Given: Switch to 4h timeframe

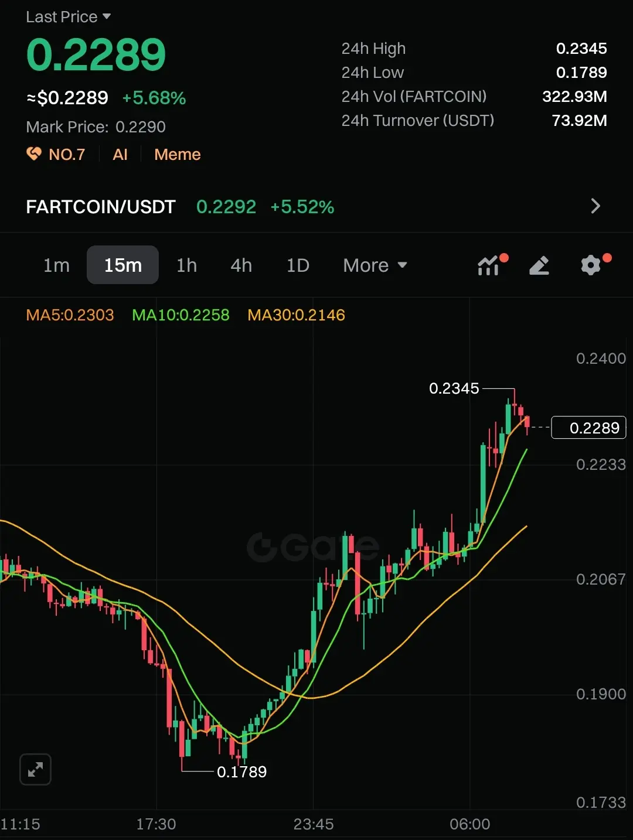Looking at the screenshot, I should point(241,265).
